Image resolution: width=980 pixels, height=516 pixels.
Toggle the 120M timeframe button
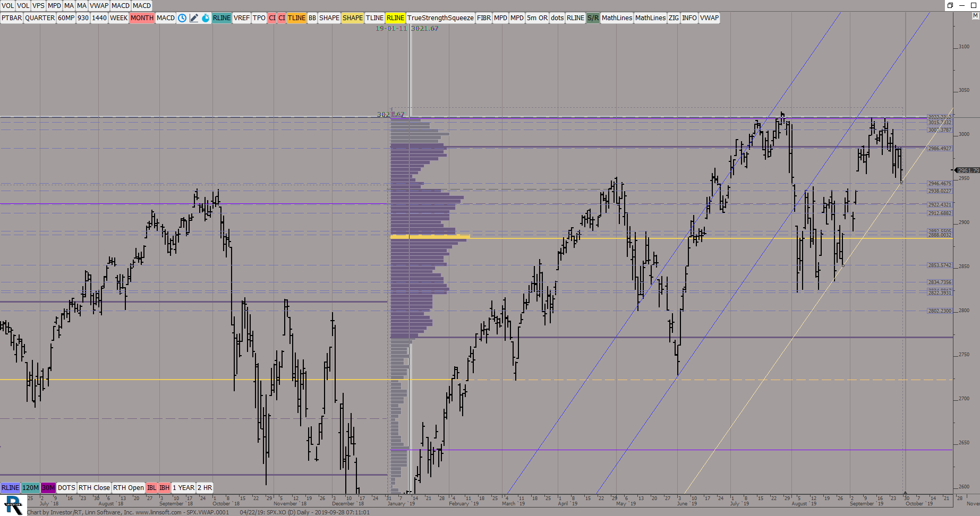[30, 488]
